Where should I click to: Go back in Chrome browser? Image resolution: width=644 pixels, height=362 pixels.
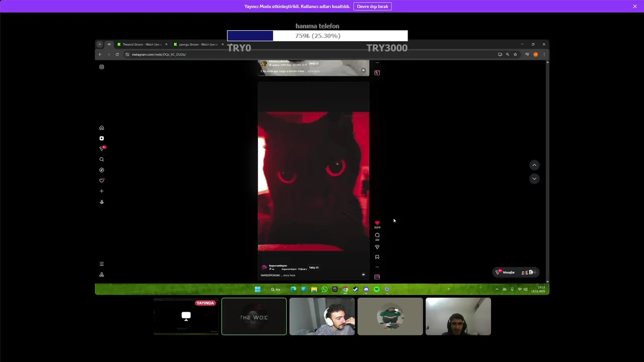click(100, 54)
